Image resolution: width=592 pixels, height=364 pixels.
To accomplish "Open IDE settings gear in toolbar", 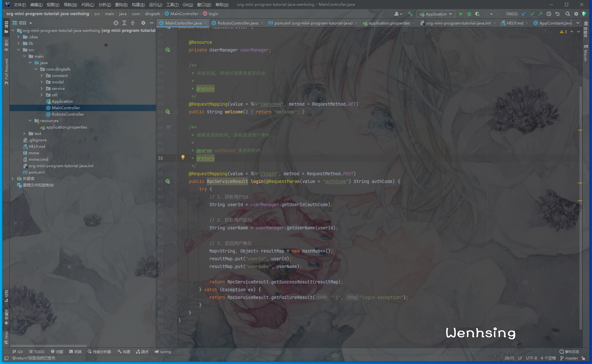I will coord(576,14).
